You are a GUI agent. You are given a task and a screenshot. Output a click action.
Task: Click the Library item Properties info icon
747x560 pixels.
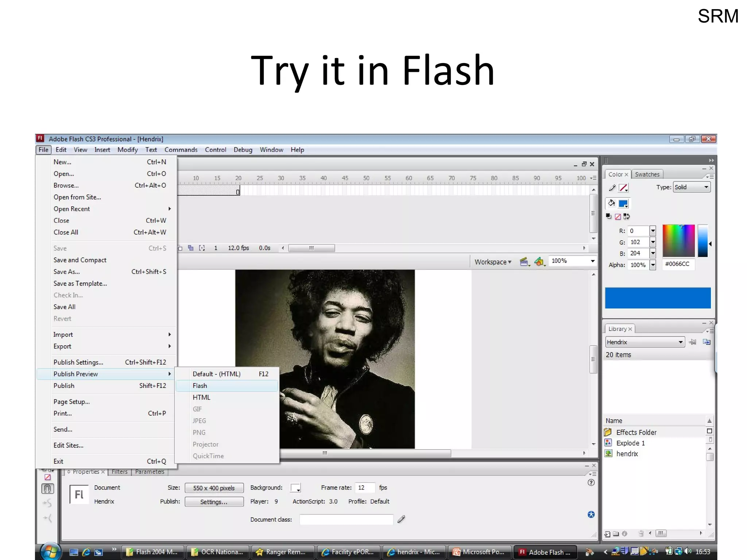point(624,534)
